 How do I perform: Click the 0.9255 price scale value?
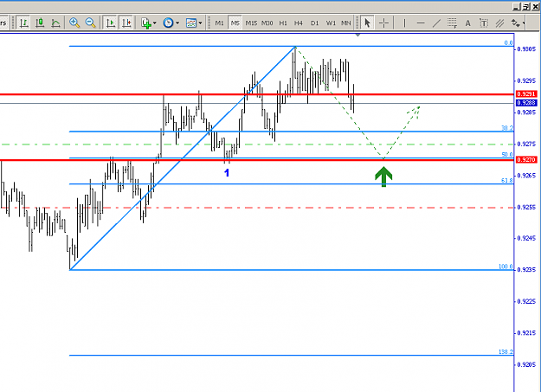[x=526, y=207]
